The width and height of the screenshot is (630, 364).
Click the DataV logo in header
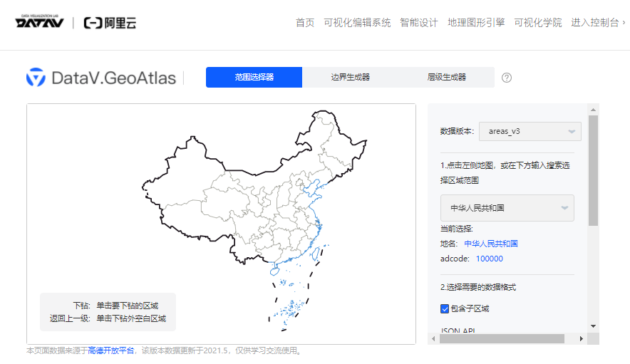point(39,21)
